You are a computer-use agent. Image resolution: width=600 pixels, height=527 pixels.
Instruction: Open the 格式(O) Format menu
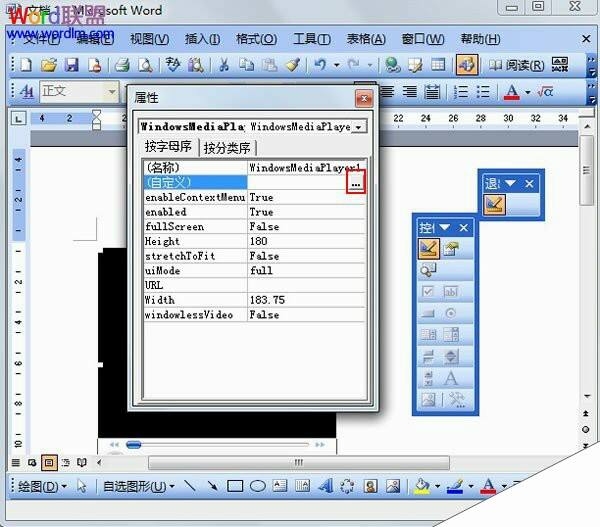(x=256, y=39)
